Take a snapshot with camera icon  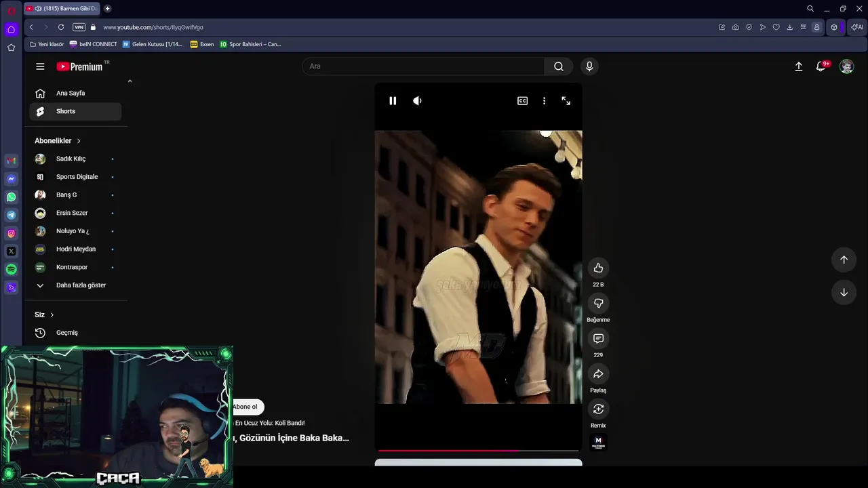(735, 27)
